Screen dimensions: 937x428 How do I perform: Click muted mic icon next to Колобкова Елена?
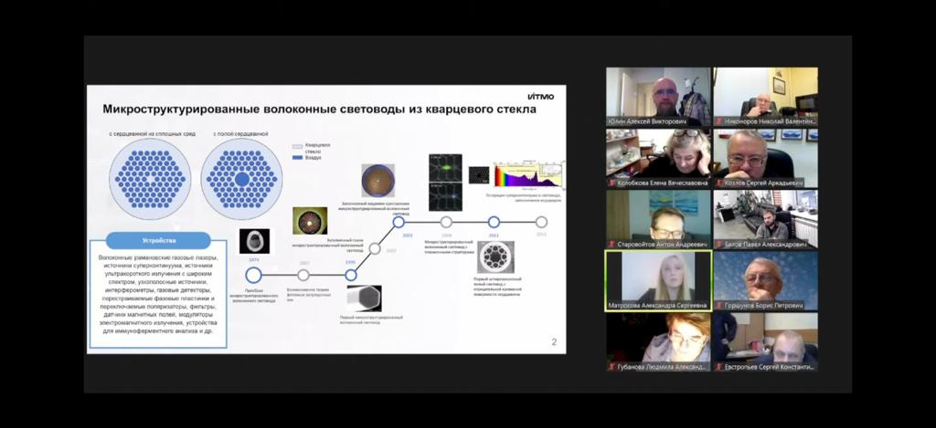tap(612, 183)
